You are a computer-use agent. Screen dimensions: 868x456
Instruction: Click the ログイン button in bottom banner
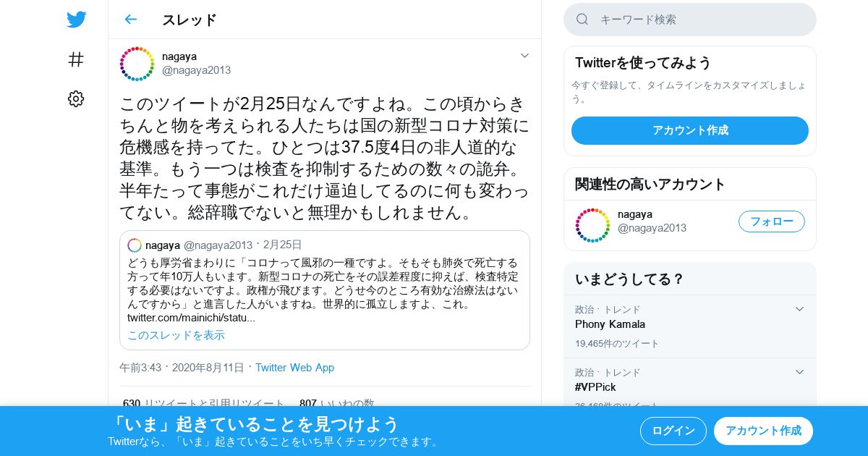pyautogui.click(x=673, y=431)
